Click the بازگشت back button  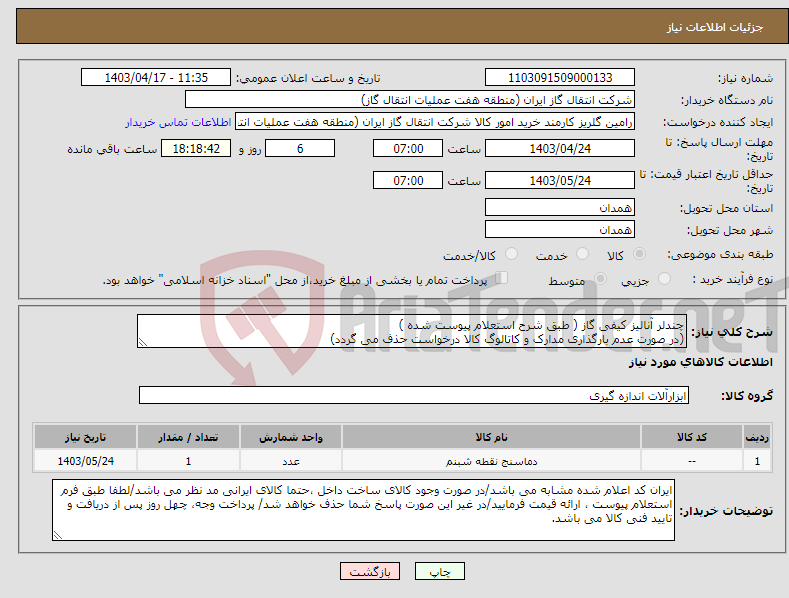(x=370, y=571)
